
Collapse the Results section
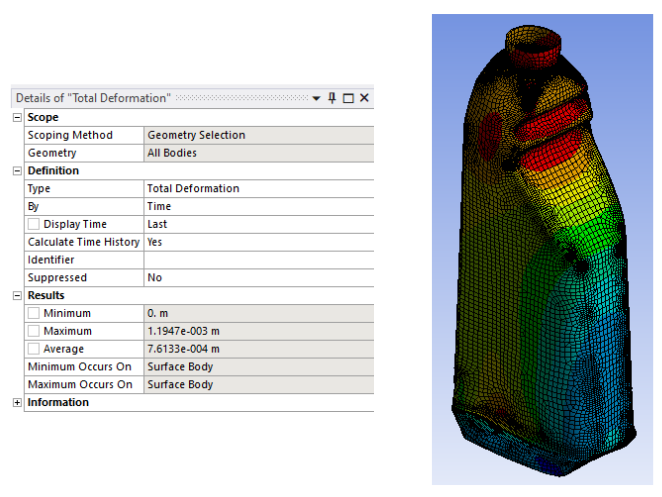[17, 296]
